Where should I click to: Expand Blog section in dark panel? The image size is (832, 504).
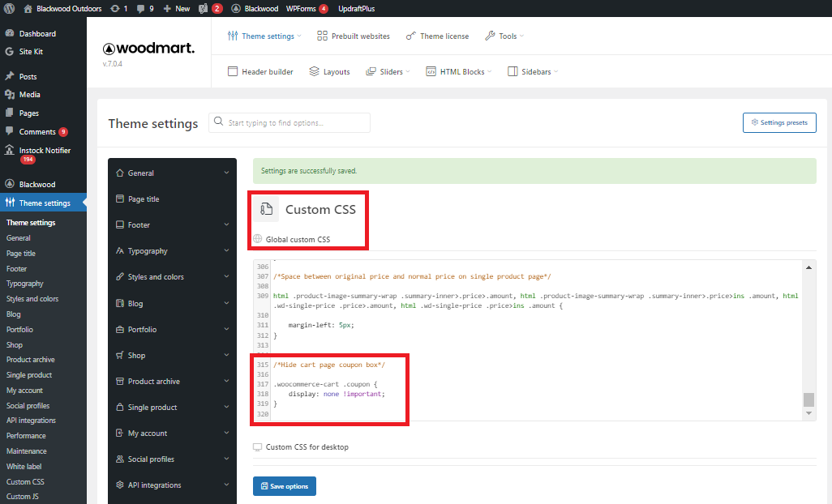[x=172, y=303]
